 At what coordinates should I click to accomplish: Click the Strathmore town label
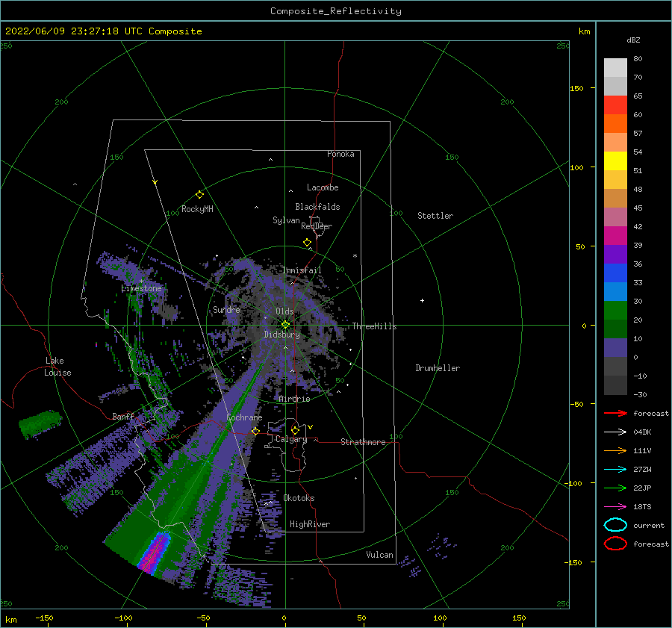(x=363, y=442)
